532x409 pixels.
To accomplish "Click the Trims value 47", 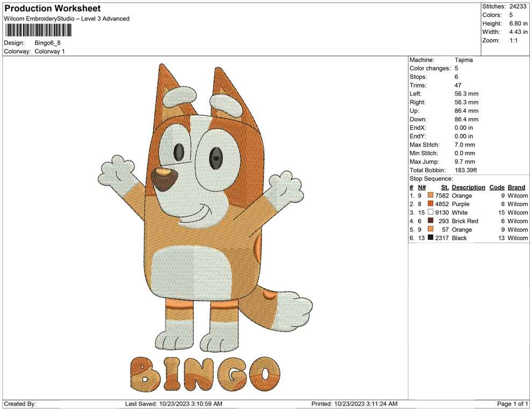I will point(458,85).
